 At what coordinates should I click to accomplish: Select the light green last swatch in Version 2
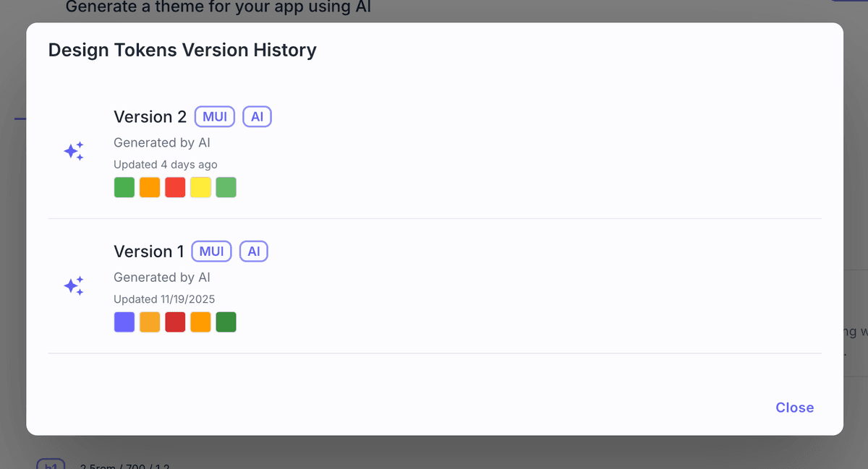click(x=226, y=187)
